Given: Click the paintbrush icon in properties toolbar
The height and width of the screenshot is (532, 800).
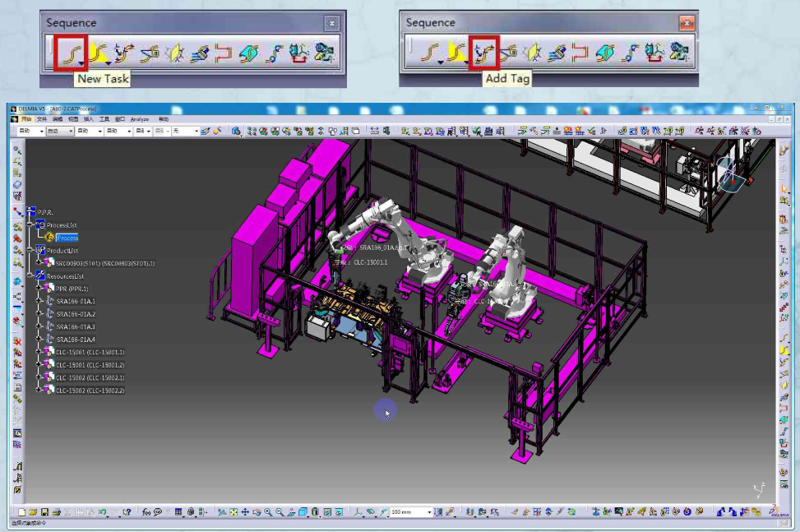Looking at the screenshot, I should (205, 131).
